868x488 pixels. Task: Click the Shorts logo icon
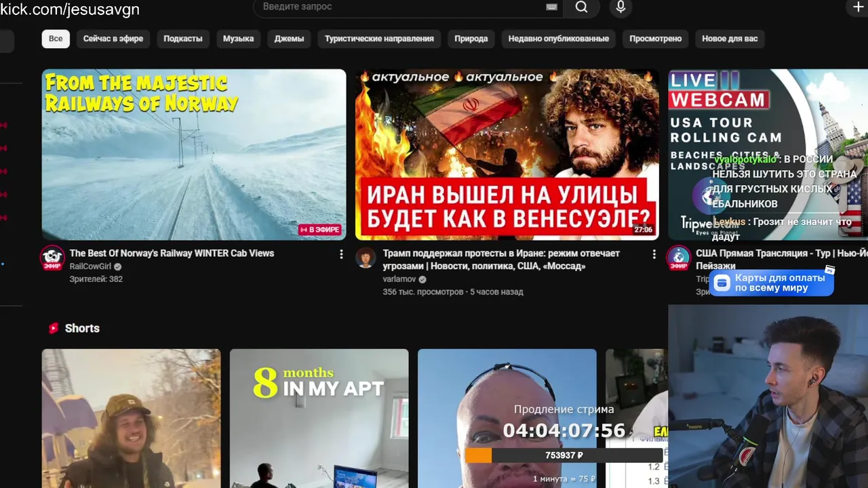(x=54, y=328)
